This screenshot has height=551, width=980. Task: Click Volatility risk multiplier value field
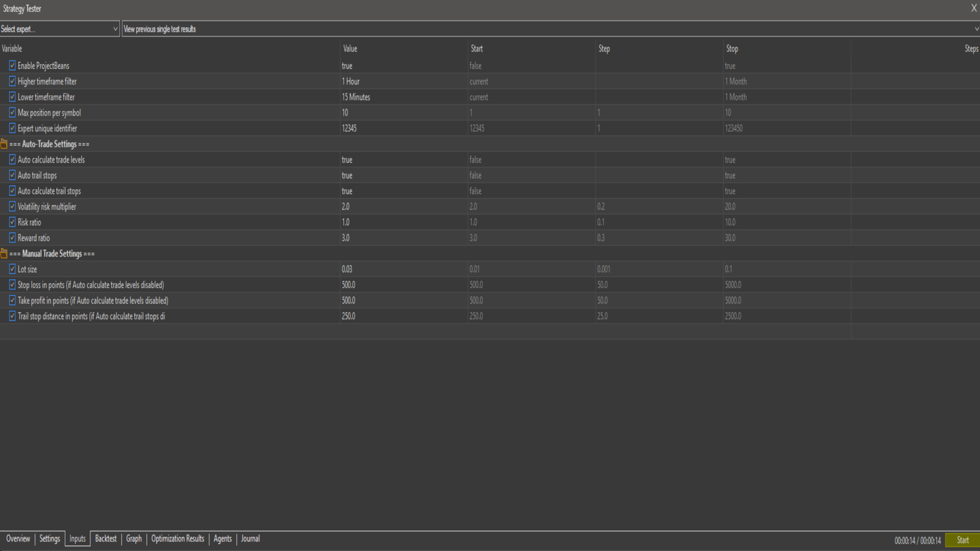click(x=346, y=207)
